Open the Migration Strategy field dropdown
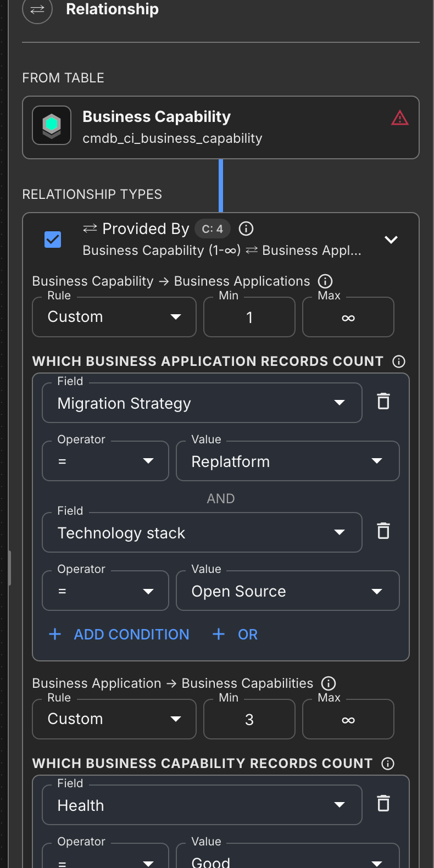Image resolution: width=434 pixels, height=868 pixels. click(202, 403)
